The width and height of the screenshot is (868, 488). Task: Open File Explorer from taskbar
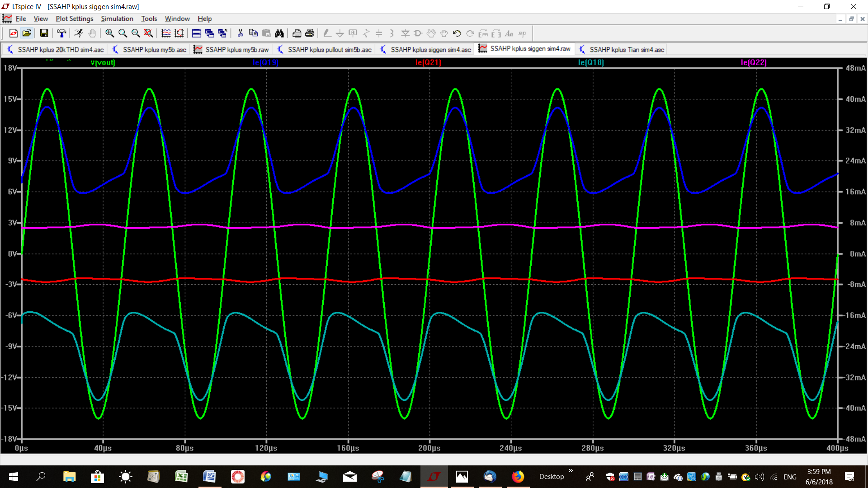(69, 476)
